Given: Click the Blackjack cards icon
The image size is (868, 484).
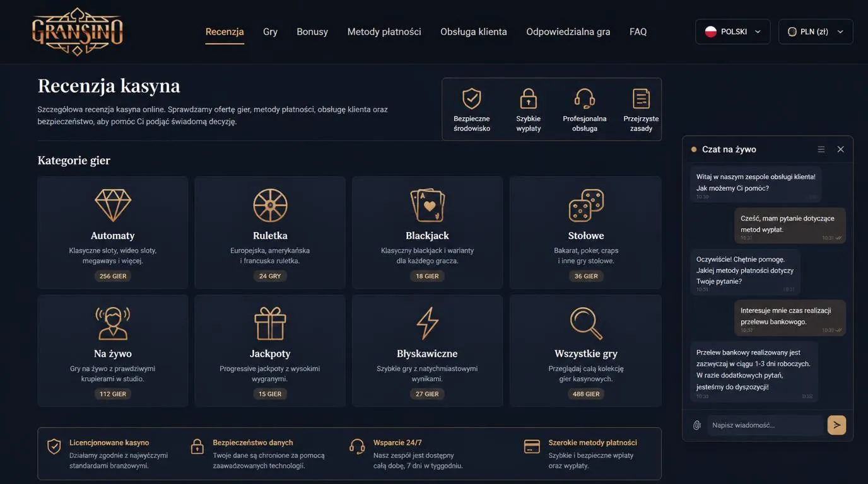Looking at the screenshot, I should click(428, 205).
